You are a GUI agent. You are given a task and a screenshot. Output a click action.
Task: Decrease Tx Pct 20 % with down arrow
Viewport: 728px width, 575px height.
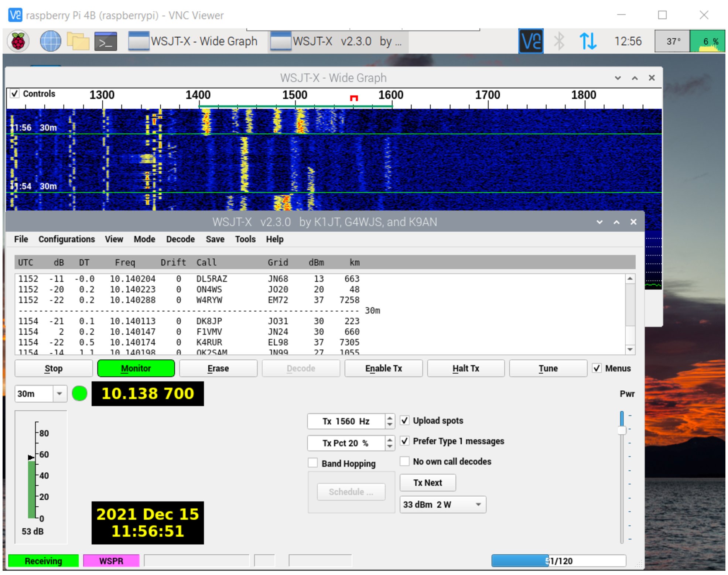(x=390, y=446)
